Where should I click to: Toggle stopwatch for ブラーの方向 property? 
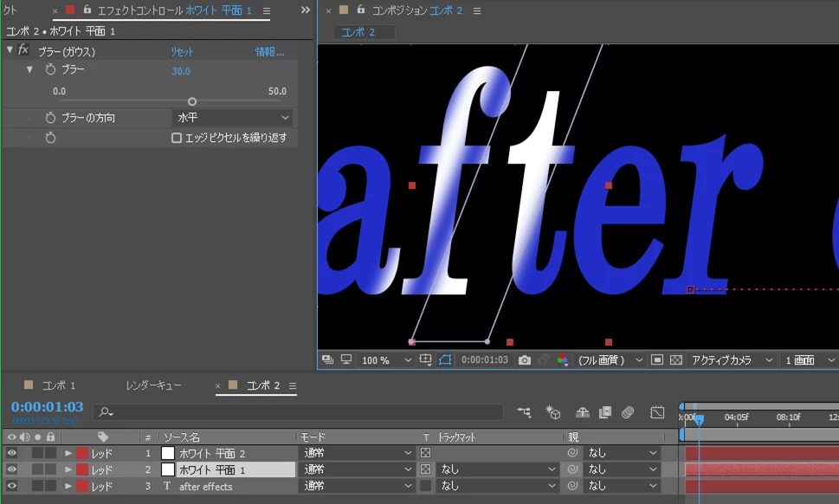(x=50, y=118)
